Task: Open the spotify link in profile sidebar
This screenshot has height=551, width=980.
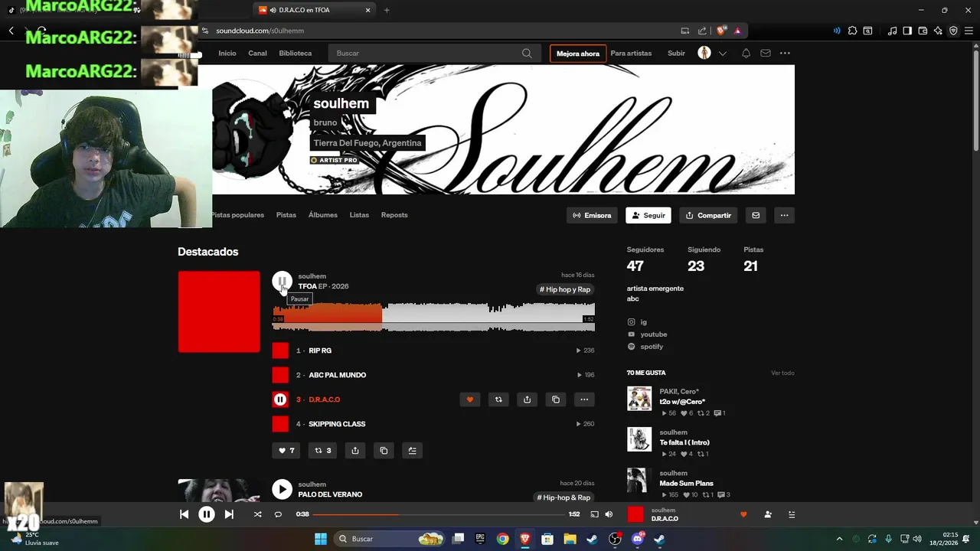Action: 652,347
